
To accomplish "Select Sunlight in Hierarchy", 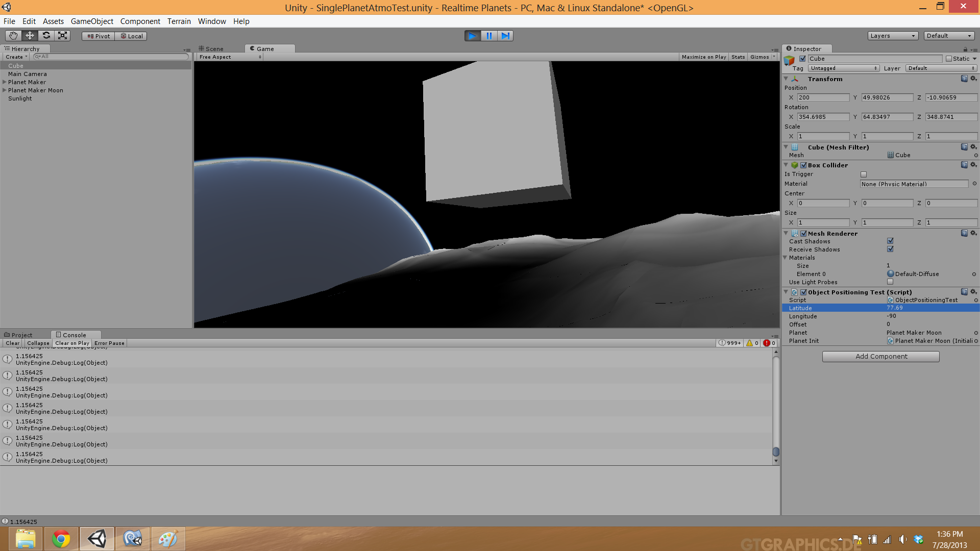I will 20,98.
